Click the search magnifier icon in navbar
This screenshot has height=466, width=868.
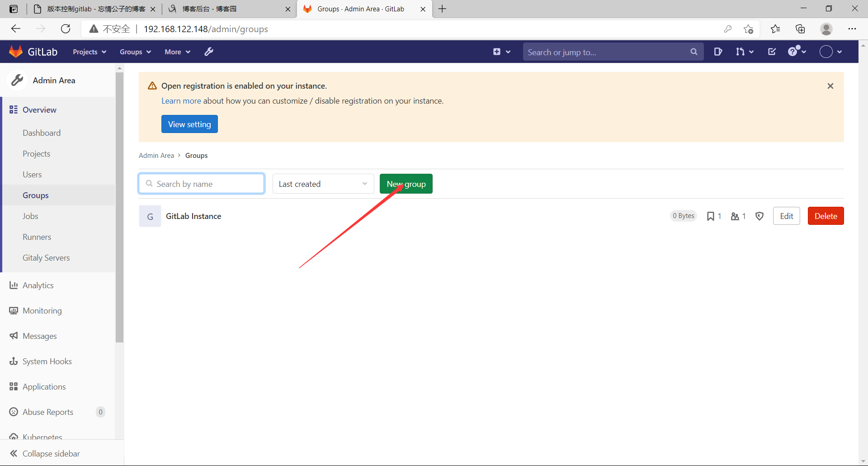click(694, 52)
